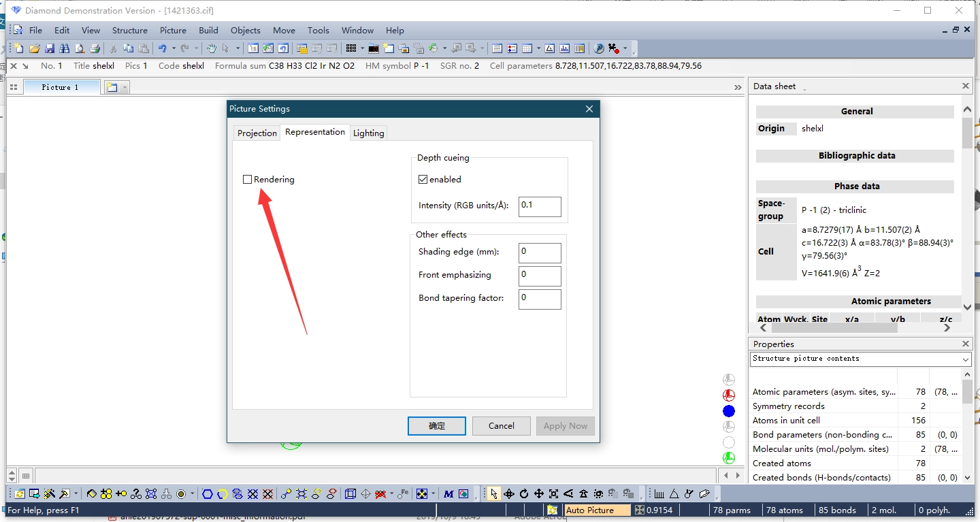Expand the hidden tabs chevron at right

738,87
